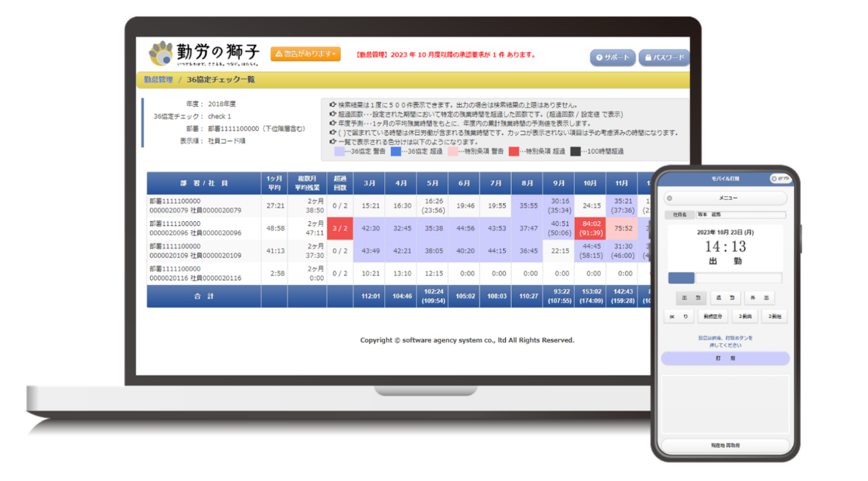Open the サポート help button
Viewport: 868px width, 481px height.
tap(612, 57)
